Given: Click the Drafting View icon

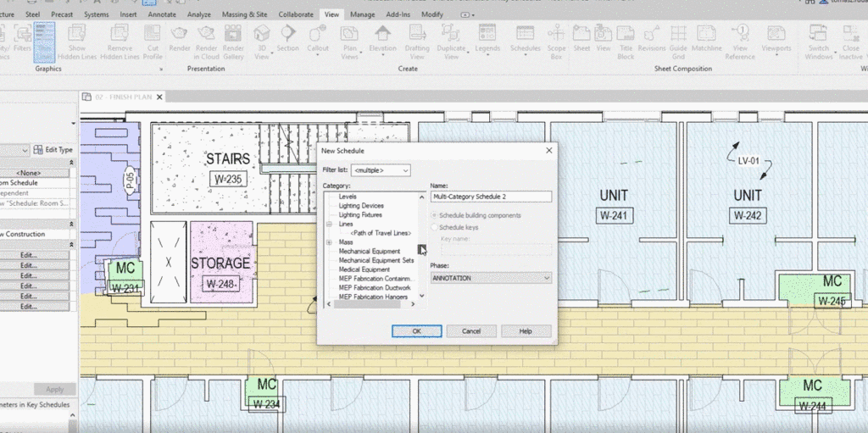Looking at the screenshot, I should coord(417,35).
